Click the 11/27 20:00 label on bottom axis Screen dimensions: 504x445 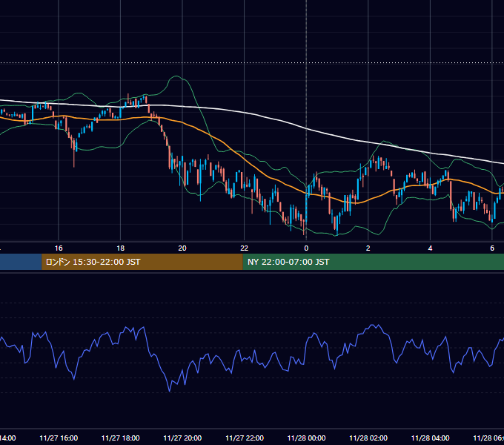[x=182, y=438]
